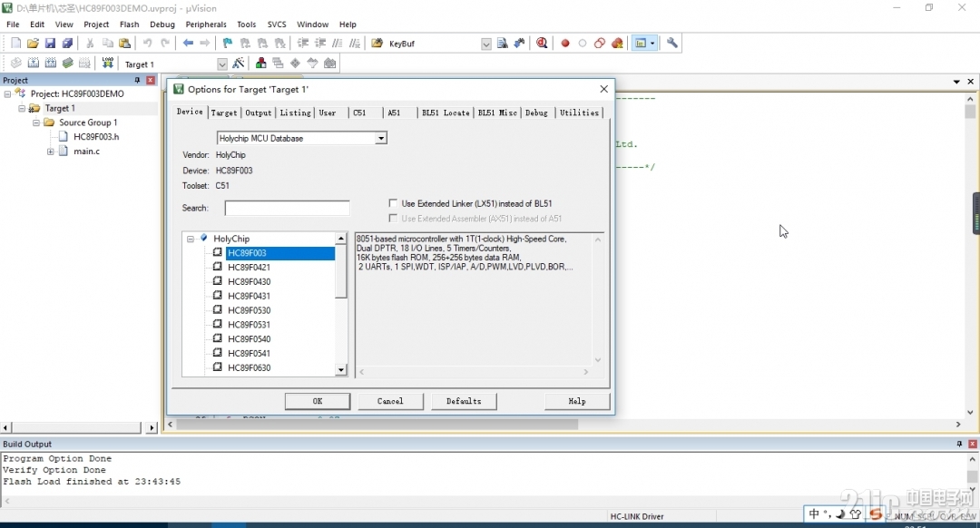Collapse the Source Group 1 folder
This screenshot has height=528, width=980.
[x=36, y=122]
